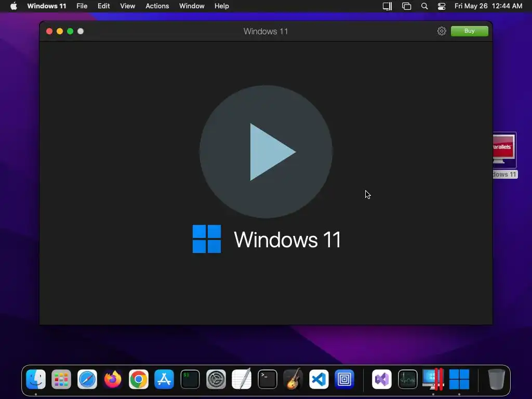Image resolution: width=532 pixels, height=399 pixels.
Task: Open the Window menu
Action: [192, 6]
